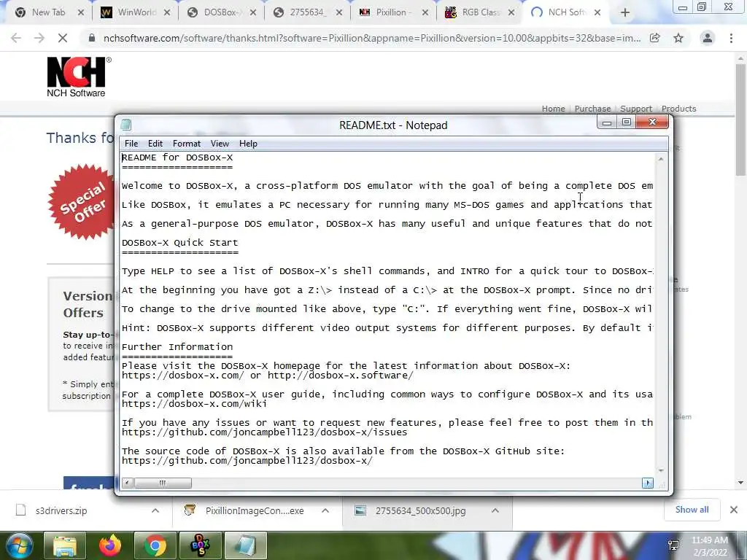The height and width of the screenshot is (560, 747).
Task: Open a new browser tab
Action: pyautogui.click(x=625, y=12)
